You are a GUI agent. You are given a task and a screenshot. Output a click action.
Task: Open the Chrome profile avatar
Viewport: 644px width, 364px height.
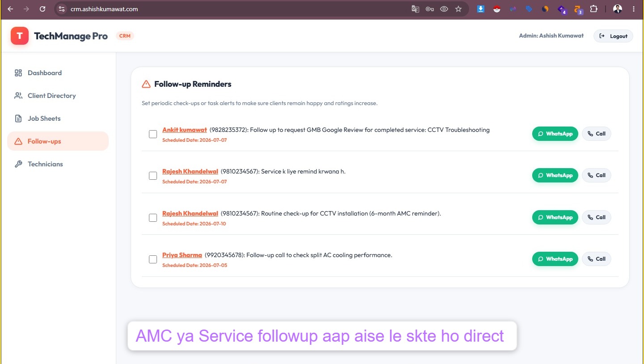coord(618,9)
